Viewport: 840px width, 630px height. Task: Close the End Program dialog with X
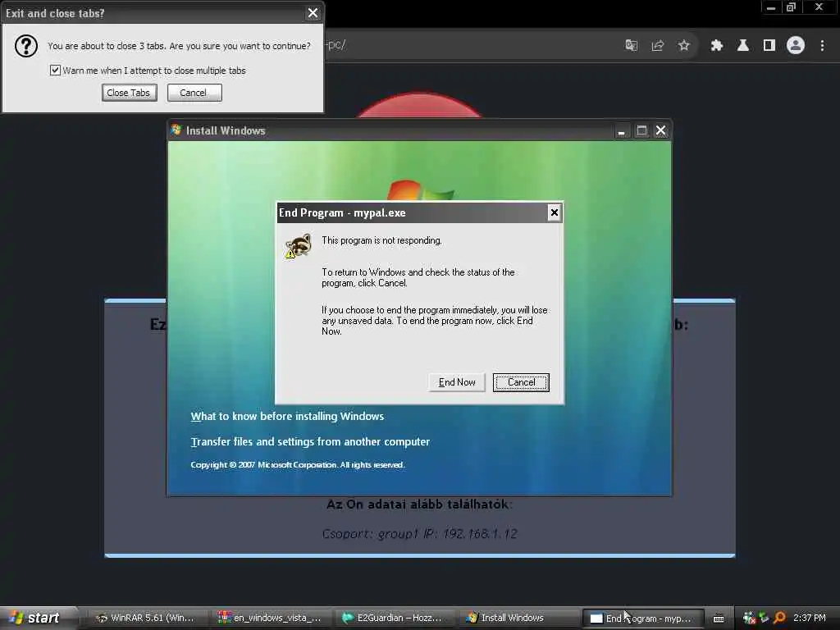click(x=554, y=212)
